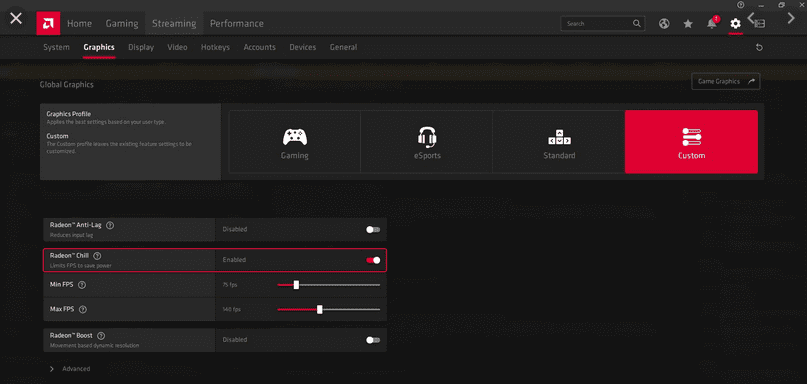The width and height of the screenshot is (807, 384).
Task: Click the AMD logo icon
Action: 48,23
